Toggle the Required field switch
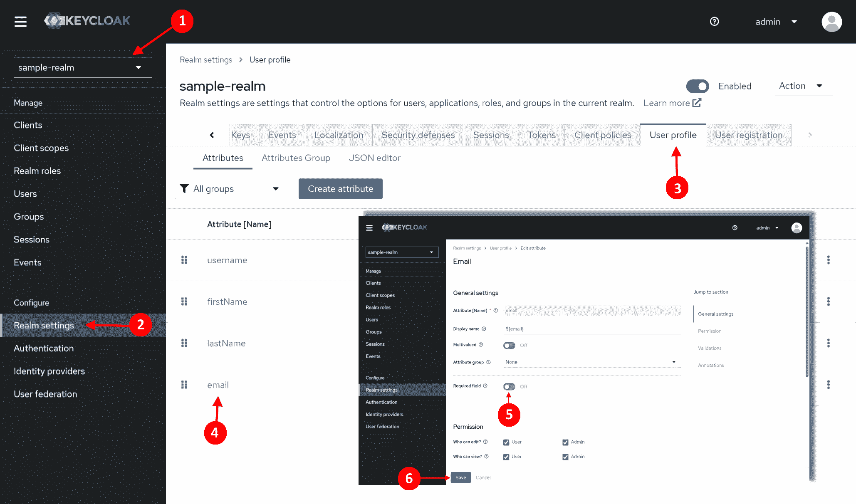This screenshot has width=856, height=504. pos(509,387)
